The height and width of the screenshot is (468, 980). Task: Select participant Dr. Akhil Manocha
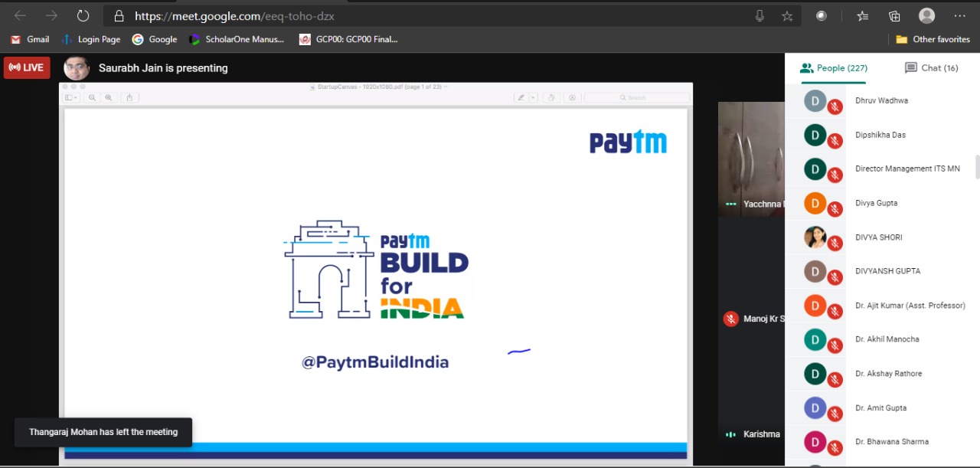click(x=887, y=339)
